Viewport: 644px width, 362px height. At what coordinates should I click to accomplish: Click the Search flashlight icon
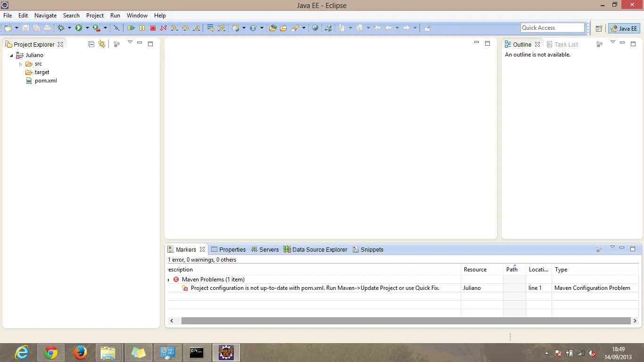[x=295, y=28]
